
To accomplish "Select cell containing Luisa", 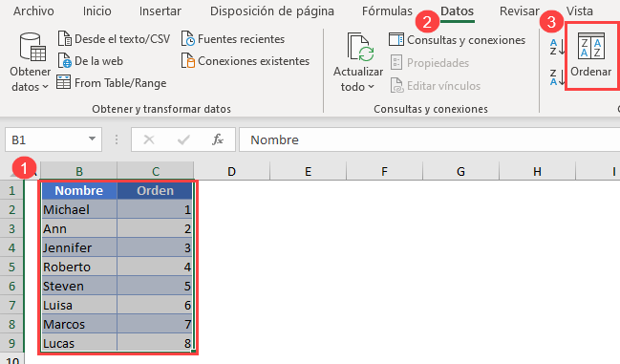I will [79, 305].
